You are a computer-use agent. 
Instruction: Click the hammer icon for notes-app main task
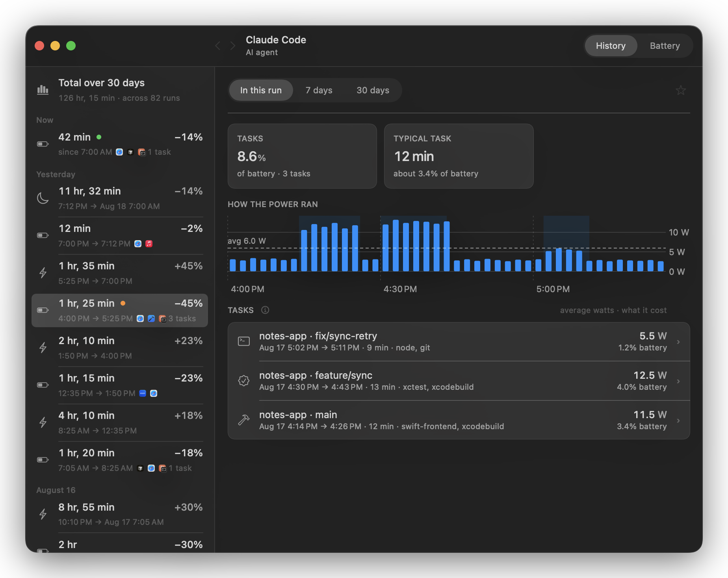[x=244, y=420]
